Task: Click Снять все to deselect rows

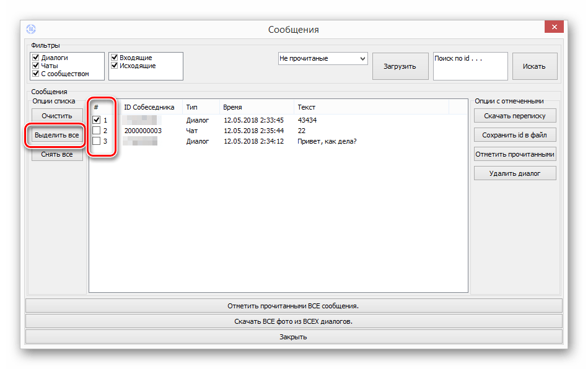Action: pos(57,154)
